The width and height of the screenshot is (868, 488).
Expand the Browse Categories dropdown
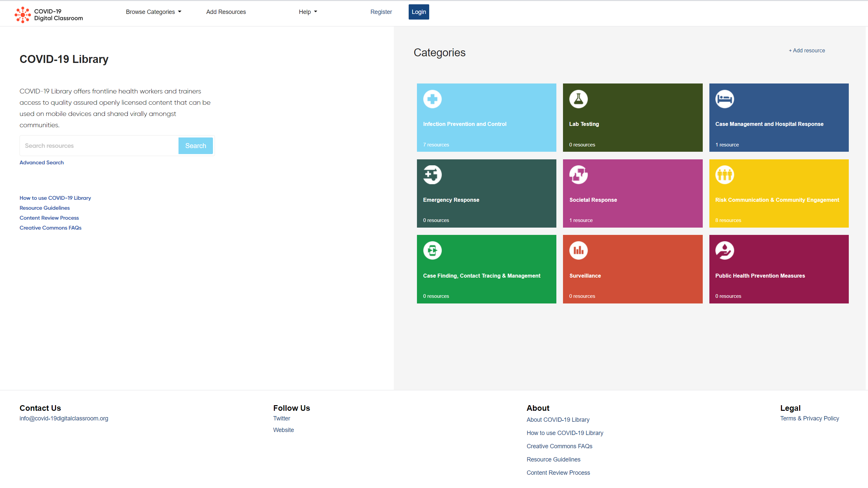[x=153, y=12]
